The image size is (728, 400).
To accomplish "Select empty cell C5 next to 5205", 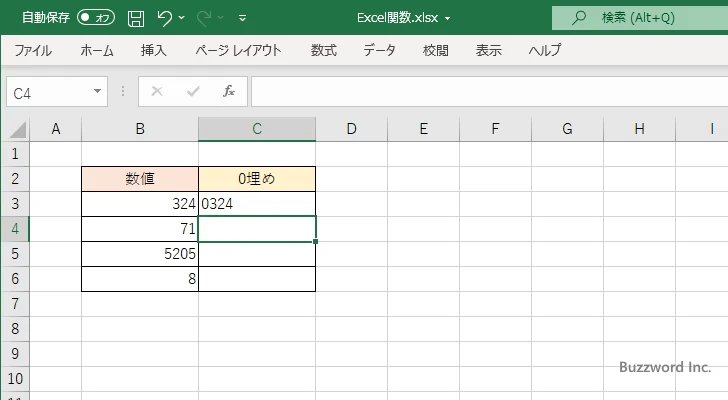I will coord(257,254).
